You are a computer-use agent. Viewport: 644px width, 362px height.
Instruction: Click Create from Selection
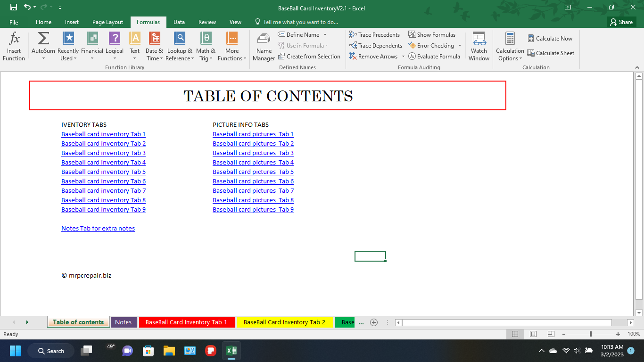click(309, 57)
